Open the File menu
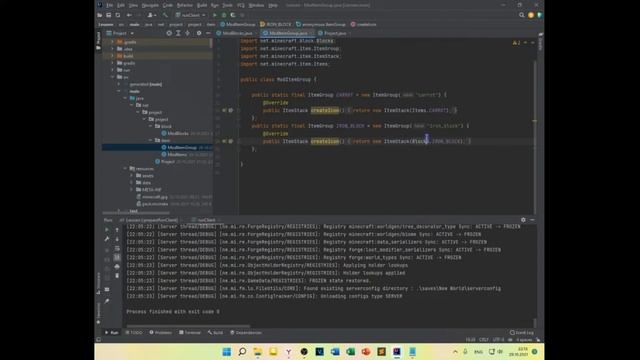This screenshot has height=360, width=640. point(109,5)
